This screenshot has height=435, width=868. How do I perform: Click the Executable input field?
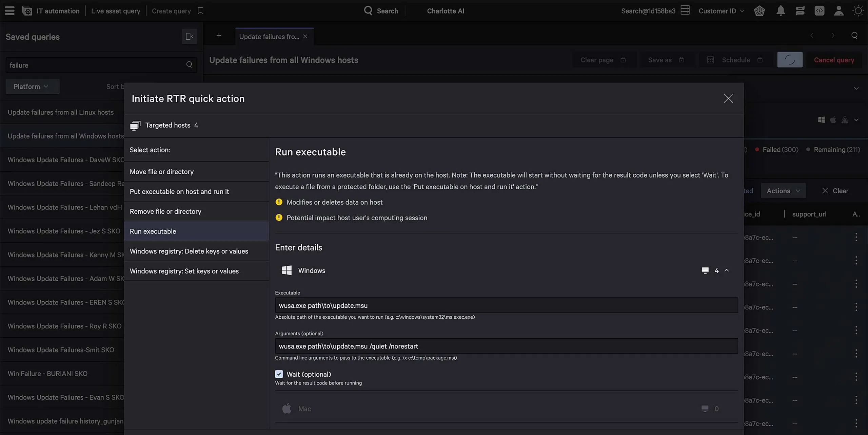506,305
